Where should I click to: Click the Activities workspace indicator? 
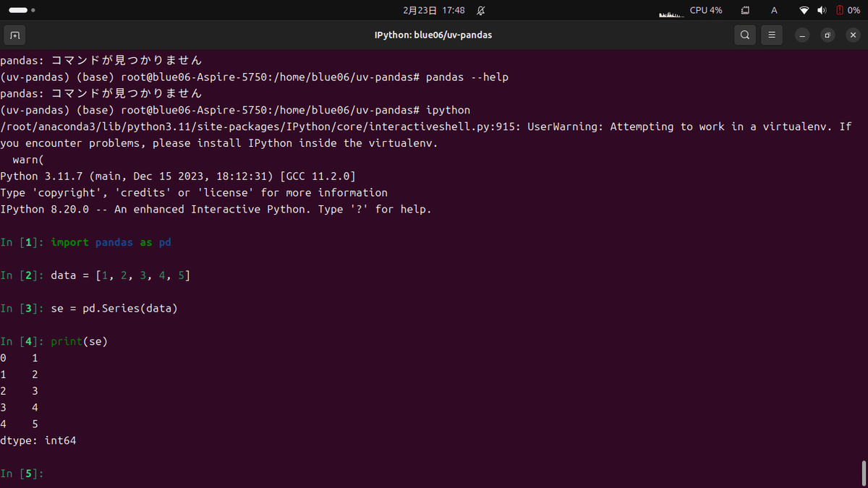(22, 11)
